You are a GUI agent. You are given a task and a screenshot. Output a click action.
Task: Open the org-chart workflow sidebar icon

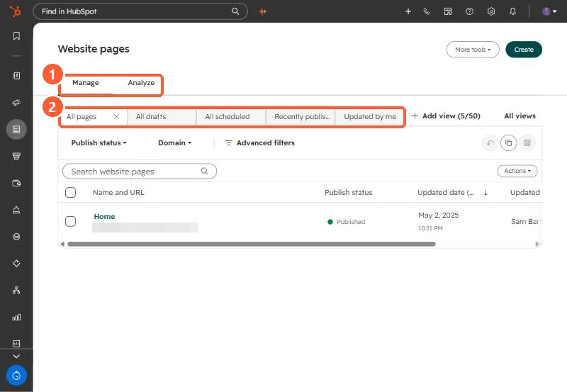pyautogui.click(x=16, y=290)
